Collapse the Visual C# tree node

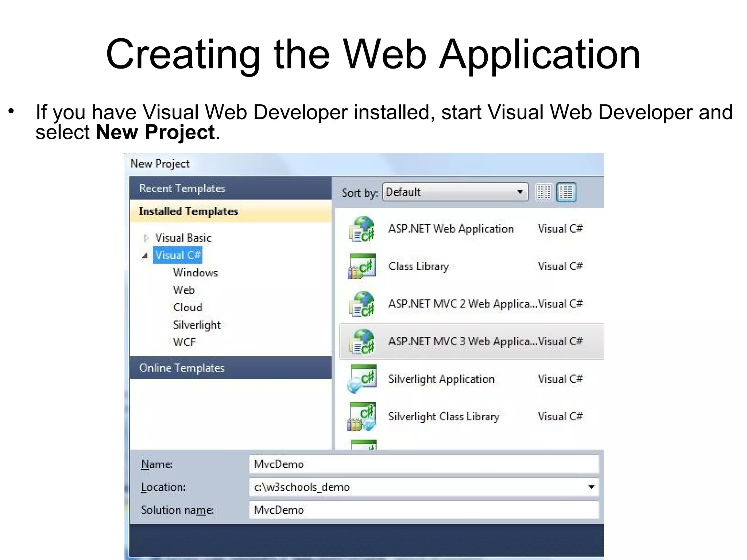145,256
